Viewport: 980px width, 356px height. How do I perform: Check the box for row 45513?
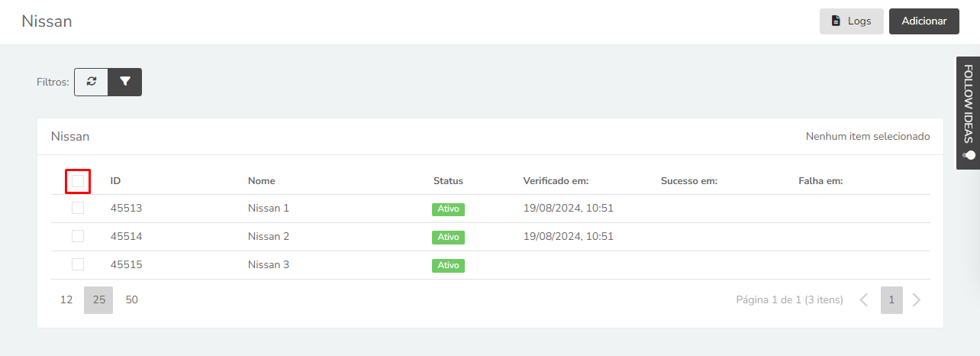click(78, 208)
